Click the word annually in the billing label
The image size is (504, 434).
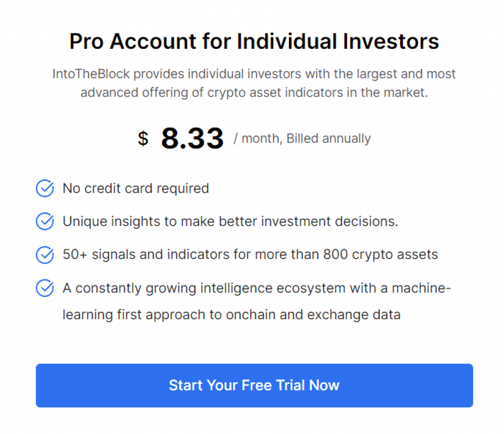(x=346, y=138)
